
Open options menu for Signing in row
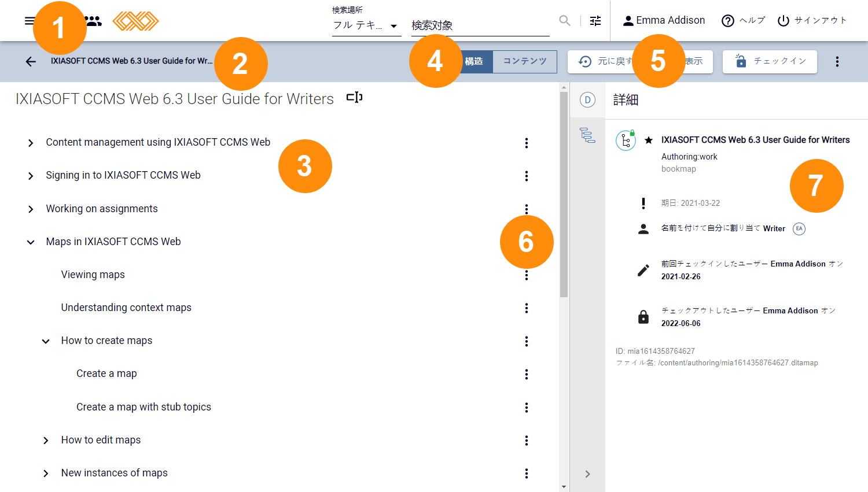[527, 176]
